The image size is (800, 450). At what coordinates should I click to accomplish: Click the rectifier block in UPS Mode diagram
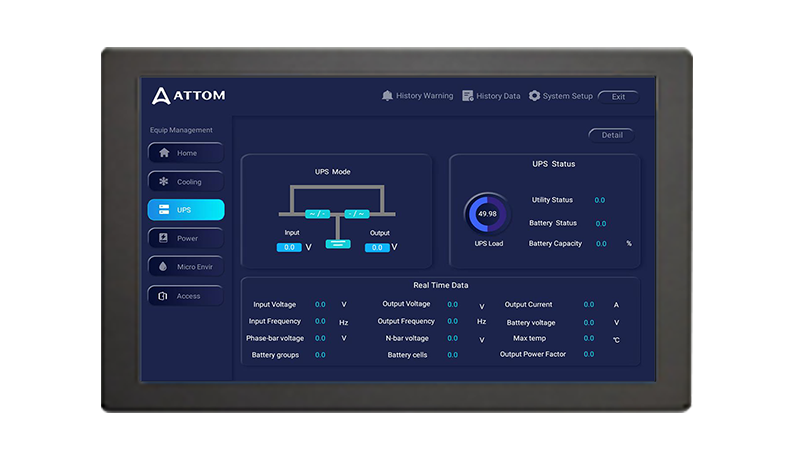tap(318, 213)
